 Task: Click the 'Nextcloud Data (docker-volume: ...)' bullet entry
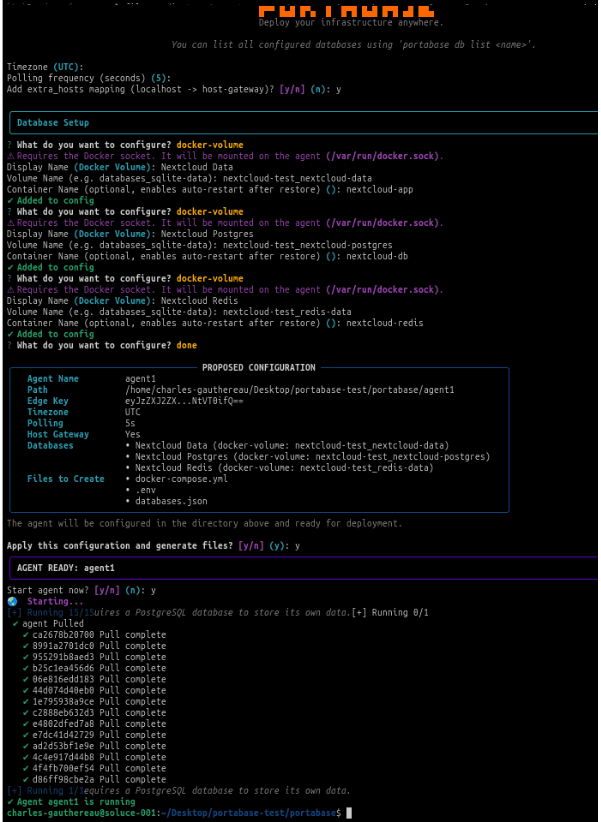288,446
